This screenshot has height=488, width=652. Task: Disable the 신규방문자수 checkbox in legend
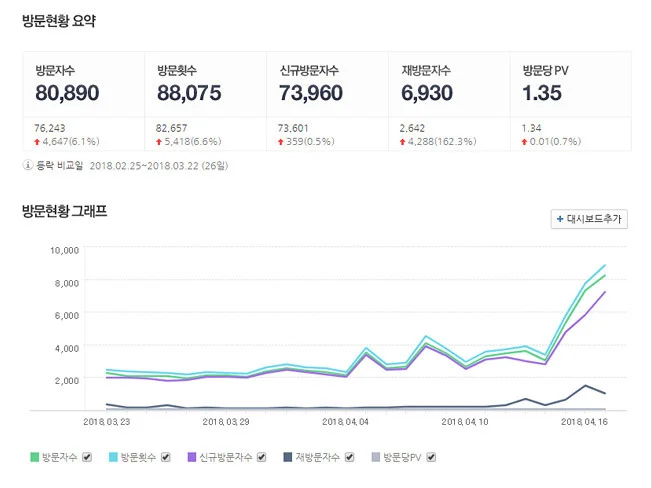pos(262,457)
